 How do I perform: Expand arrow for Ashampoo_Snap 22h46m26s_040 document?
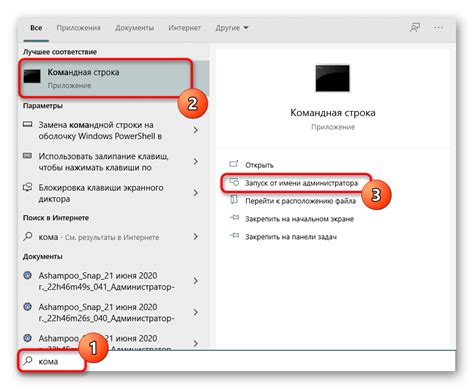click(196, 312)
